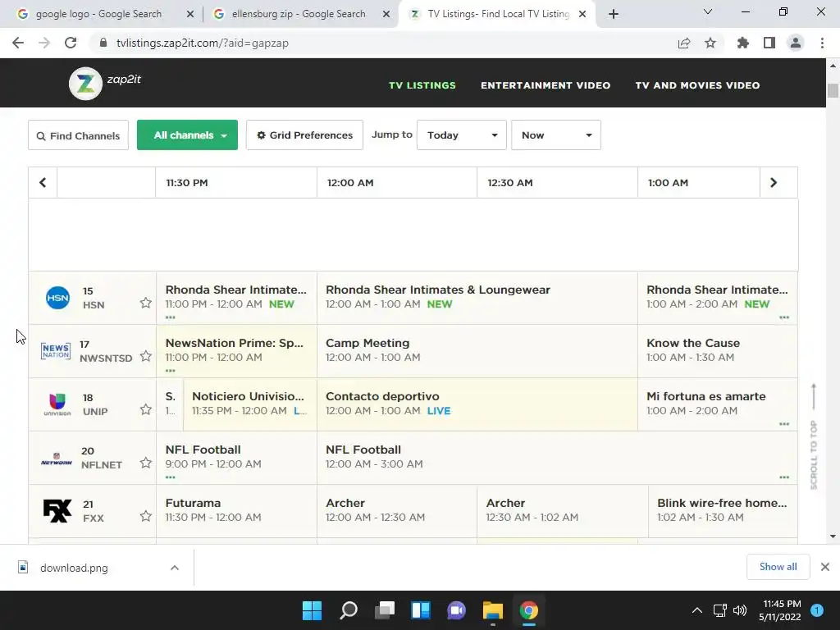Open Chrome three-dot menu
Viewport: 840px width, 630px height.
[822, 43]
